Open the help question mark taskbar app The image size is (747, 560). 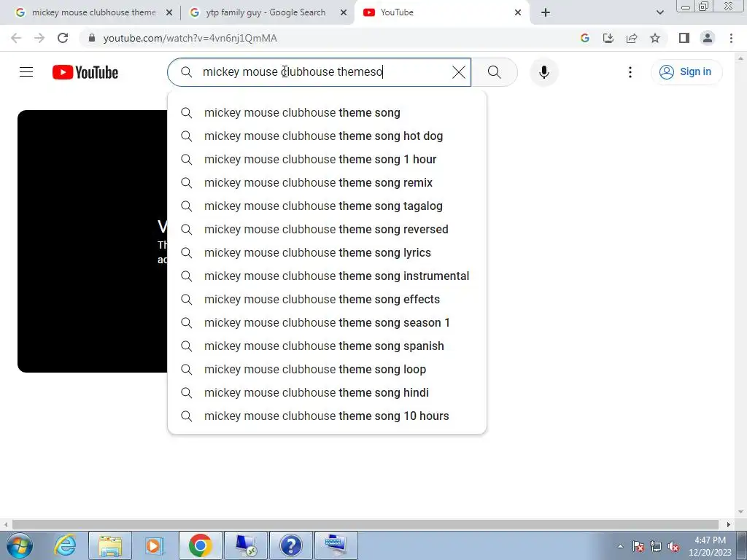pos(290,545)
